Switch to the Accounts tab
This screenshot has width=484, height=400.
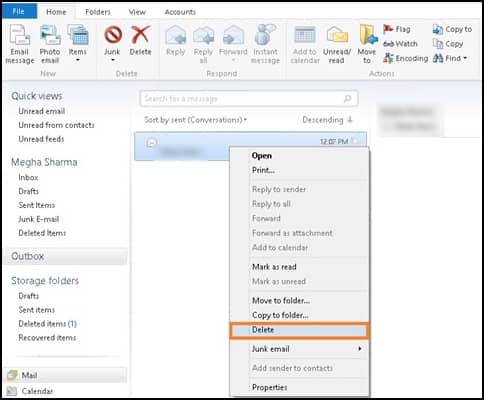pyautogui.click(x=180, y=12)
